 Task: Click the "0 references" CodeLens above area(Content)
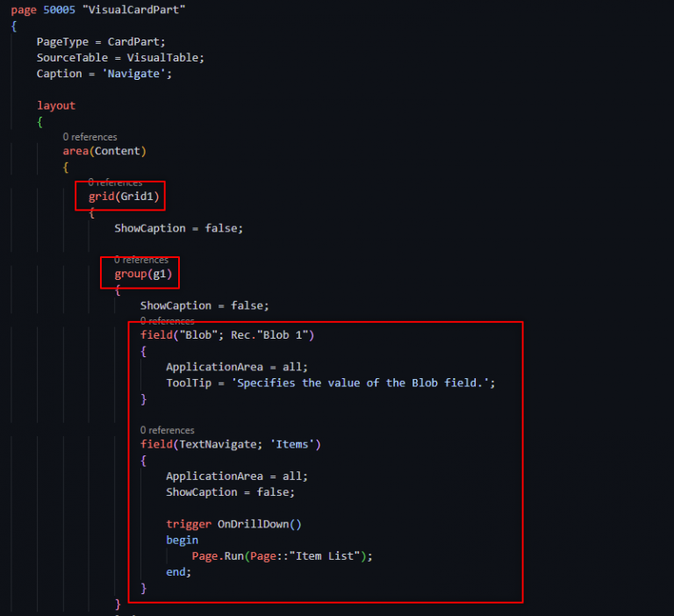tap(90, 137)
